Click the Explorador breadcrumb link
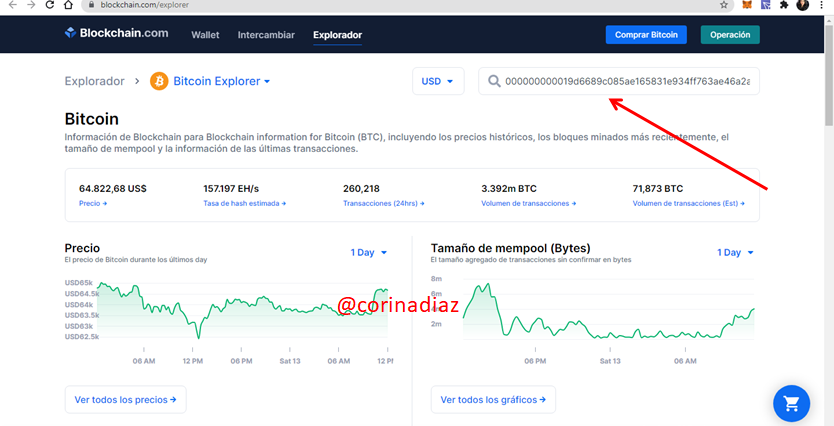The image size is (834, 426). [94, 81]
